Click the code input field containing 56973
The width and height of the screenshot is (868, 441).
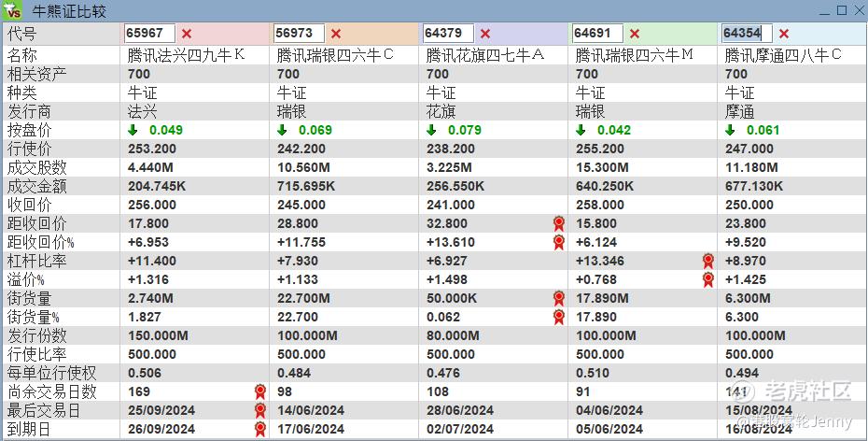299,34
